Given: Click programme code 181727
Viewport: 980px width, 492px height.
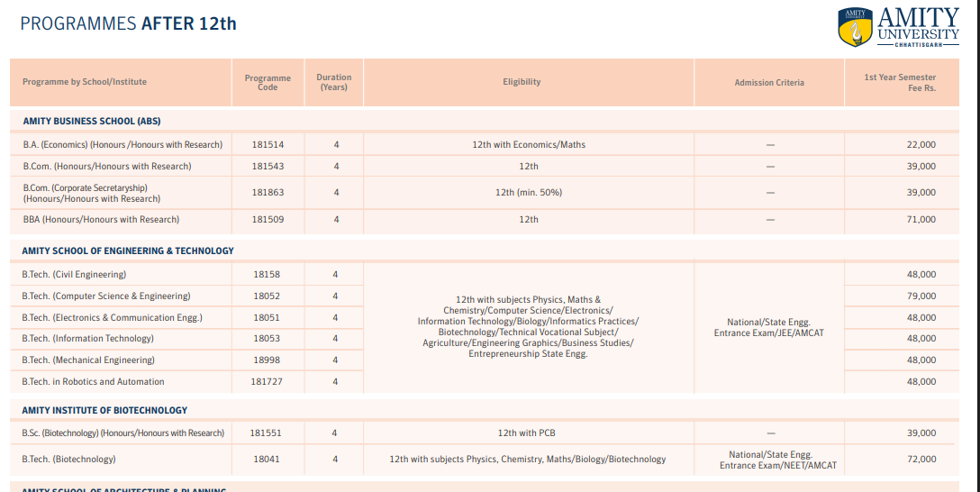Looking at the screenshot, I should click(267, 381).
